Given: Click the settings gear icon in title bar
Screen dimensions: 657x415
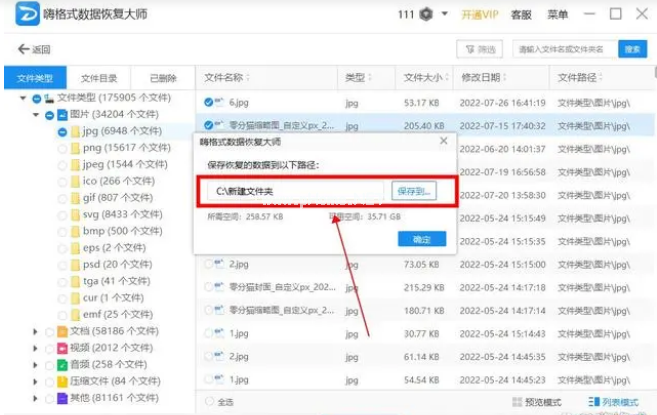Looking at the screenshot, I should (x=427, y=14).
